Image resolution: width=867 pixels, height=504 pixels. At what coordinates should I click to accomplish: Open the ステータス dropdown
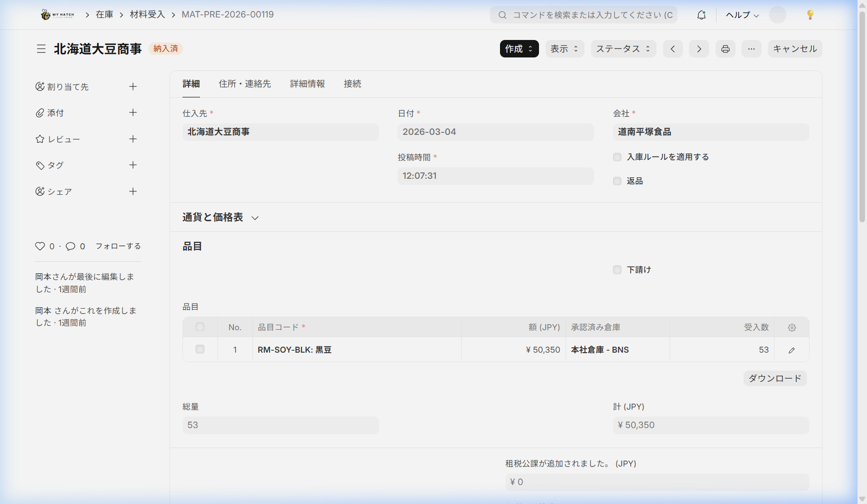pyautogui.click(x=623, y=49)
